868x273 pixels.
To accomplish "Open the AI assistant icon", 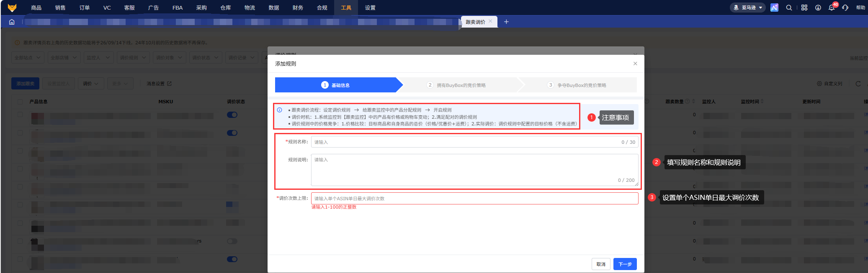I will [774, 8].
